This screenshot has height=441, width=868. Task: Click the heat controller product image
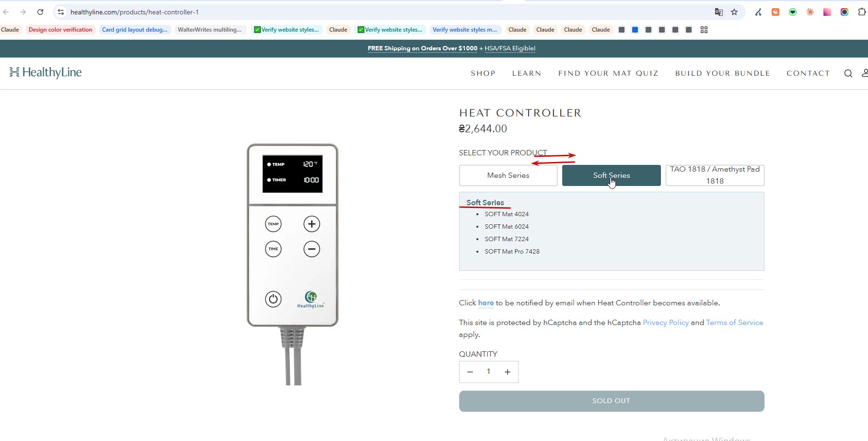(292, 264)
